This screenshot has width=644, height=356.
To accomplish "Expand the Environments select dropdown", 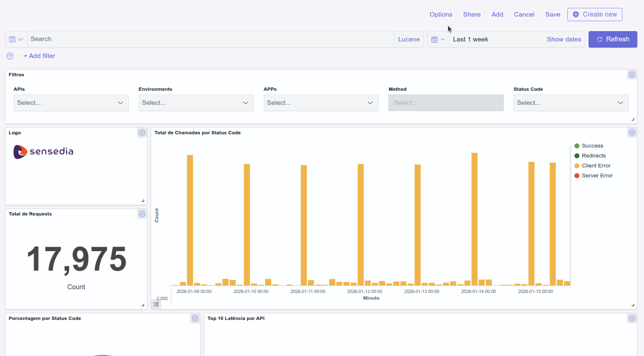I will click(x=196, y=103).
